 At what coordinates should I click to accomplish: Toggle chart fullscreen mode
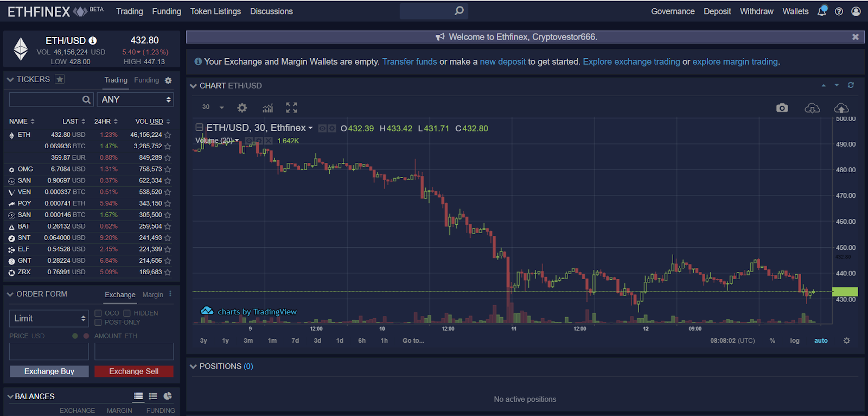point(291,108)
